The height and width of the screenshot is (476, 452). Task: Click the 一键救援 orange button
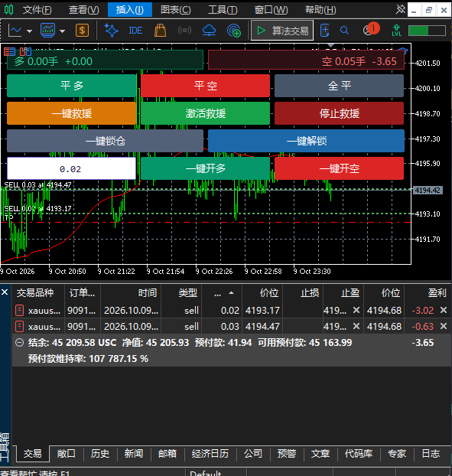pos(72,113)
